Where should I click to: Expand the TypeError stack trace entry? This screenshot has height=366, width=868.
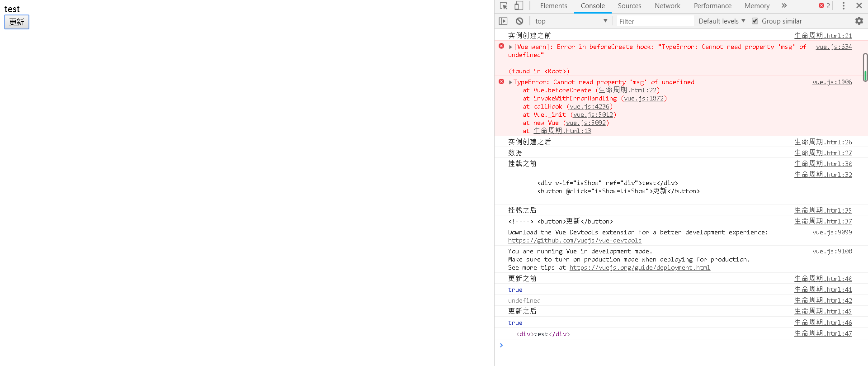point(510,82)
